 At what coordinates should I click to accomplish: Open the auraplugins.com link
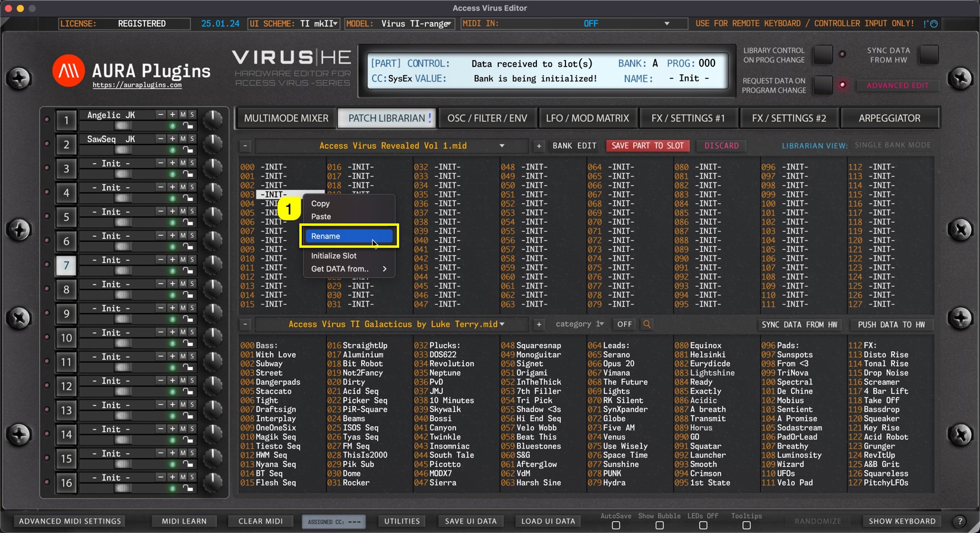coord(137,86)
